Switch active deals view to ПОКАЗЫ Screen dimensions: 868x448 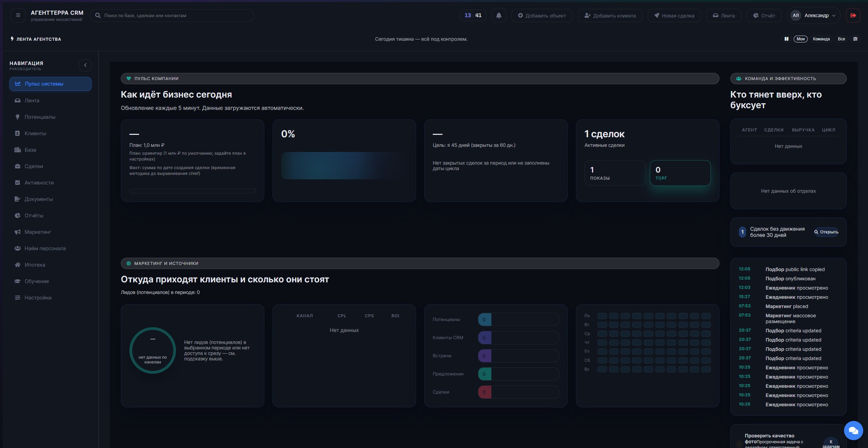pos(615,173)
